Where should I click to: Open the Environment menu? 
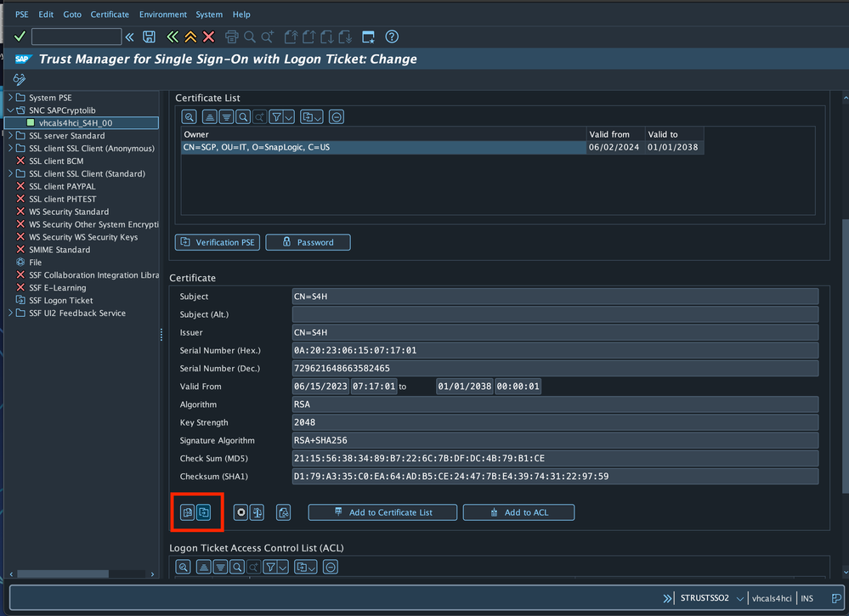(163, 14)
